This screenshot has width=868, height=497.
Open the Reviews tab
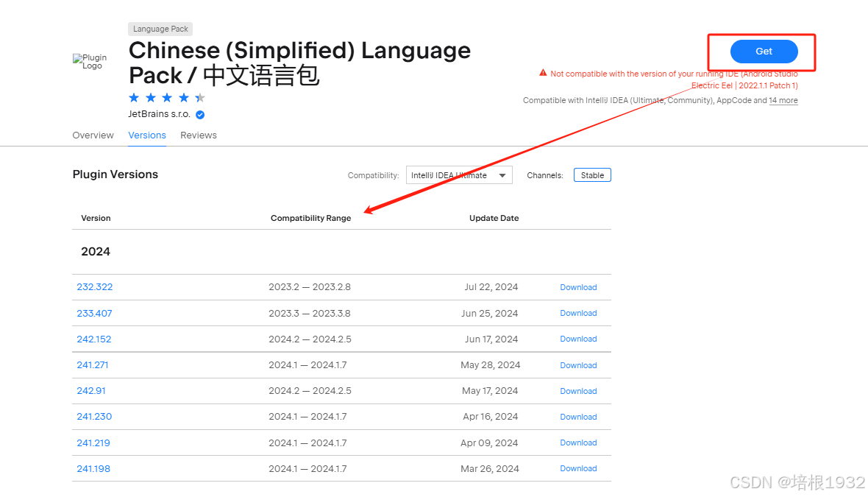click(198, 135)
